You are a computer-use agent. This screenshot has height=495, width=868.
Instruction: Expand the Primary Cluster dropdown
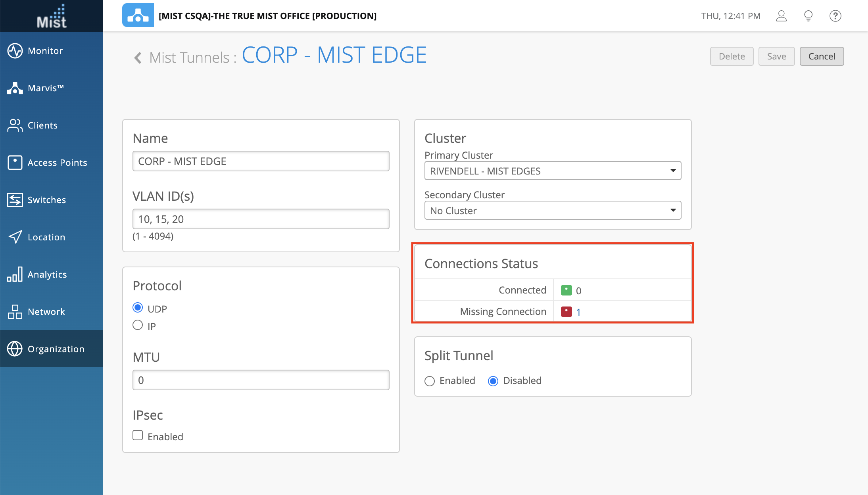553,171
